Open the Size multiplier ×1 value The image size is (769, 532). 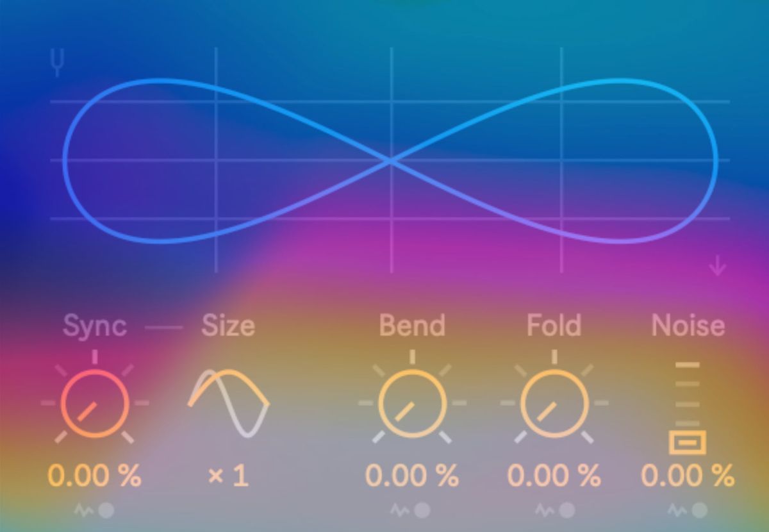pos(228,476)
